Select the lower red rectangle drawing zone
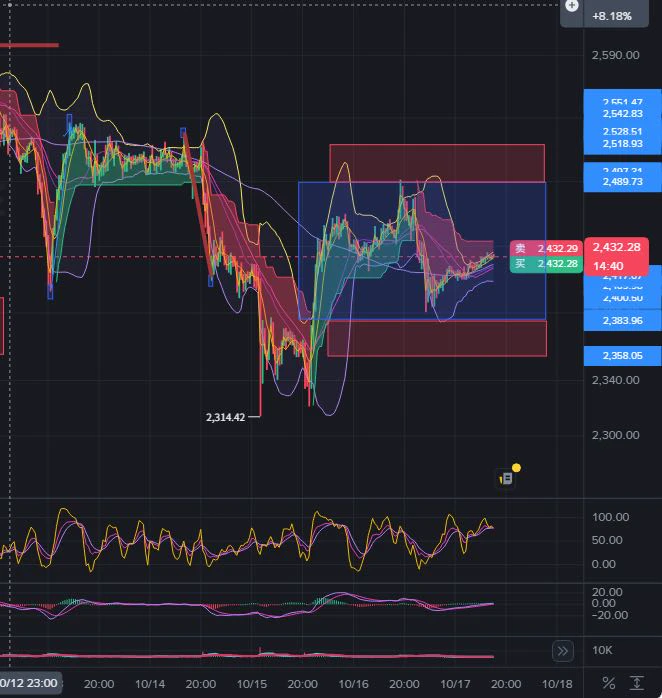The height and width of the screenshot is (698, 662). point(437,338)
